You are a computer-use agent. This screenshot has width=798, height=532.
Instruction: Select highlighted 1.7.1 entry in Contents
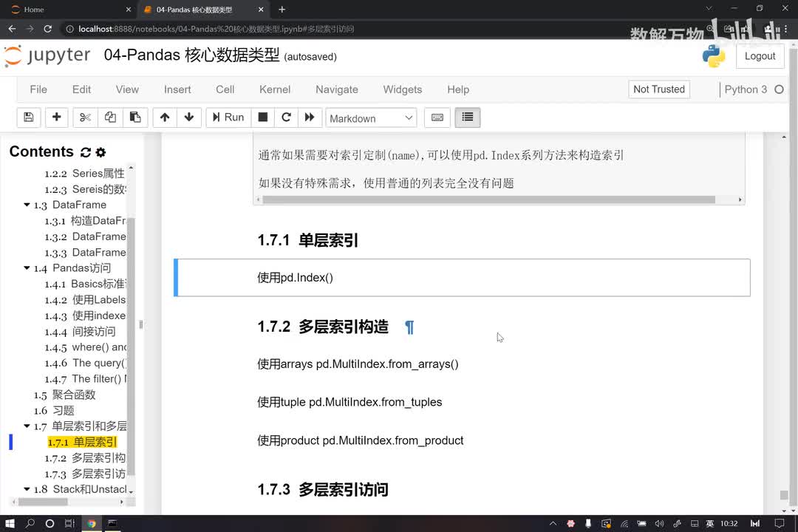[83, 442]
